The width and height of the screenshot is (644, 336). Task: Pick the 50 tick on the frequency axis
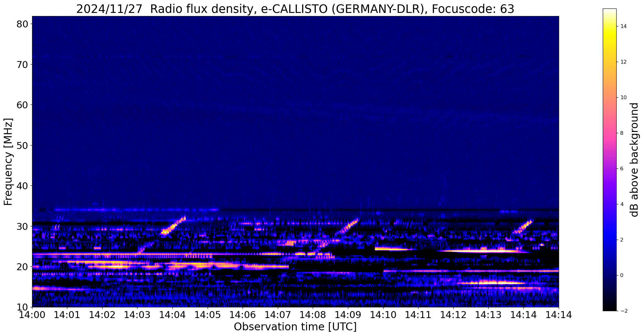(x=22, y=145)
